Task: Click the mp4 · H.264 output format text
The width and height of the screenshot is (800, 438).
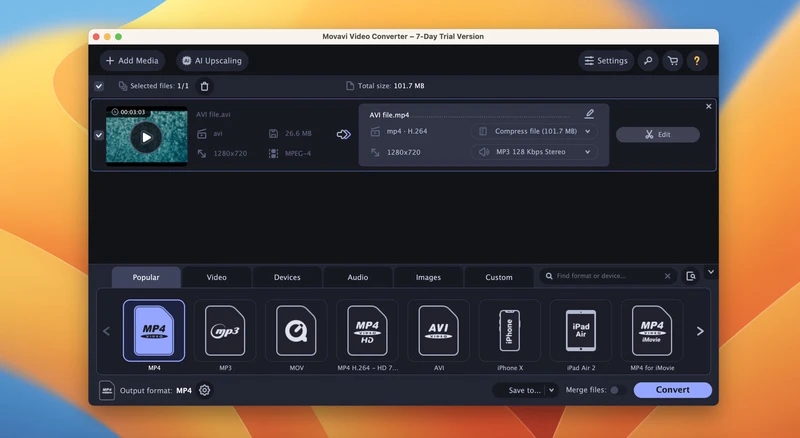Action: [407, 131]
